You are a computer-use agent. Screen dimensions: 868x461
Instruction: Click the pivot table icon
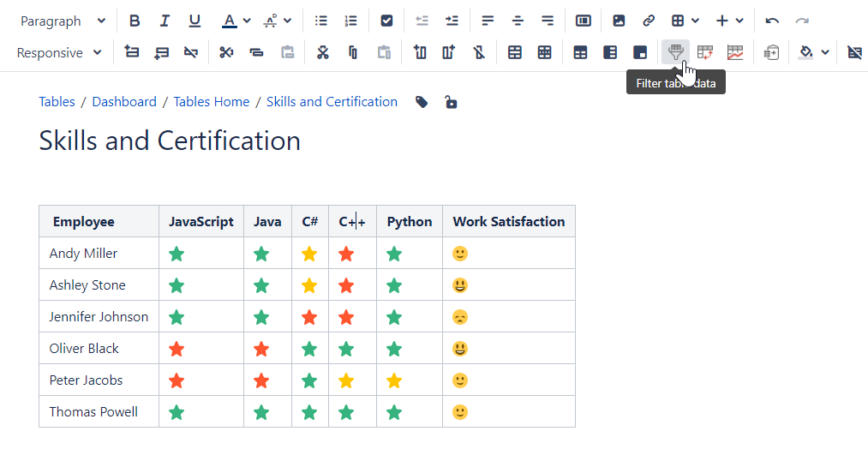(704, 53)
